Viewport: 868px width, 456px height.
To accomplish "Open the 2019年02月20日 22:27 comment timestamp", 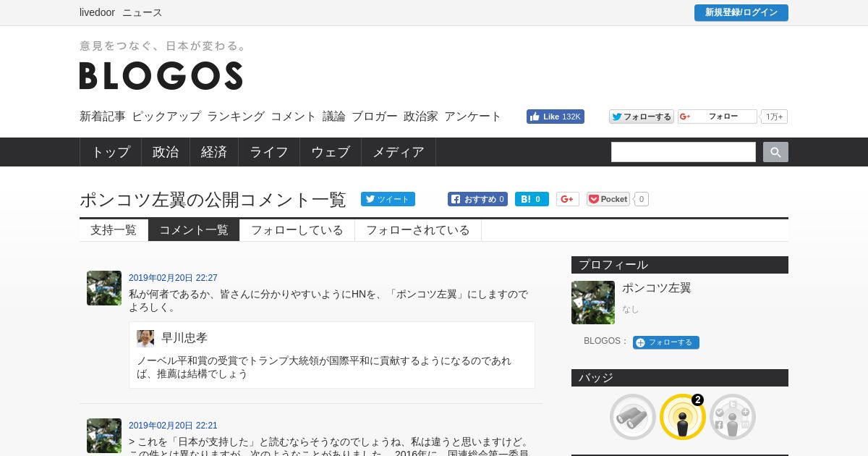I will 173,278.
